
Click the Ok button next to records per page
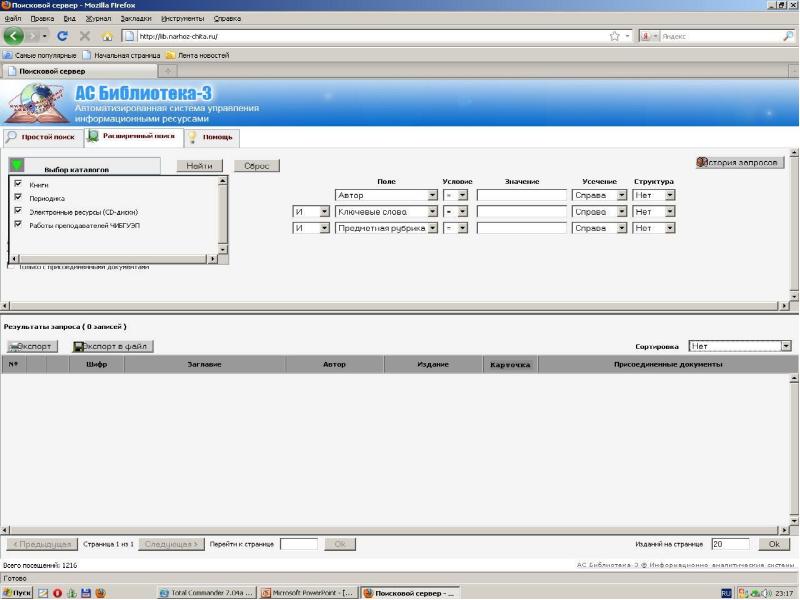[x=773, y=544]
